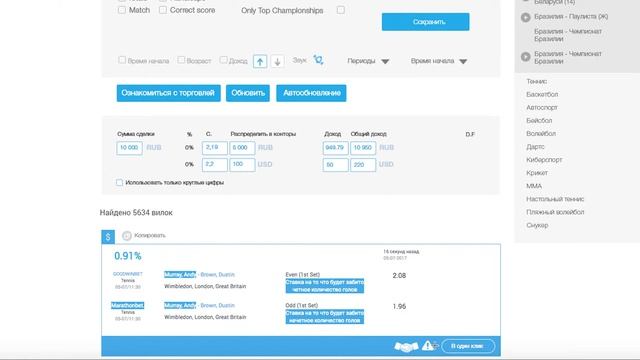Check the Возраст sort checkbox
640x360 pixels.
[181, 60]
